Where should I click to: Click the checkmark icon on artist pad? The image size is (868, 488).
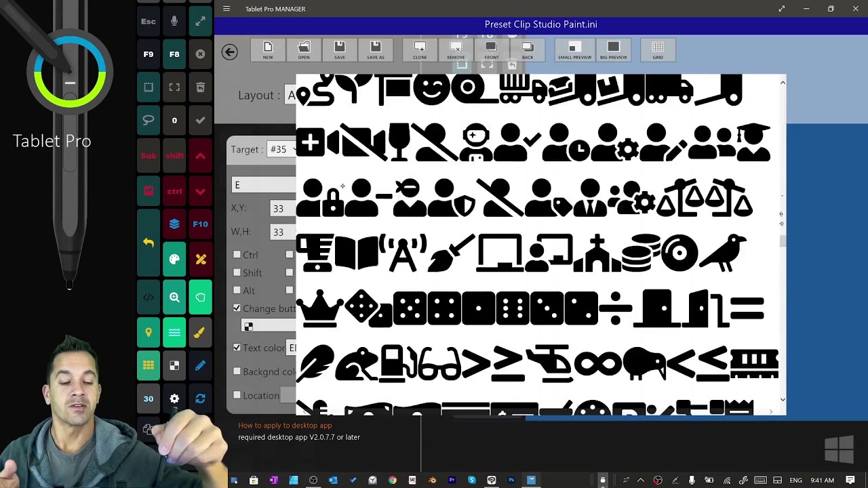tap(200, 120)
